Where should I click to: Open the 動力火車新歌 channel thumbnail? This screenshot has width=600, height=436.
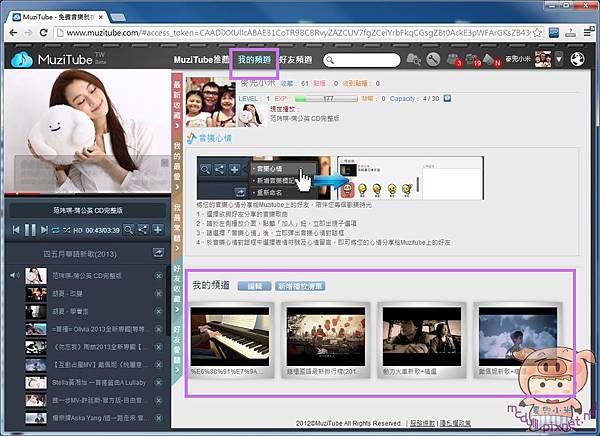(422, 336)
